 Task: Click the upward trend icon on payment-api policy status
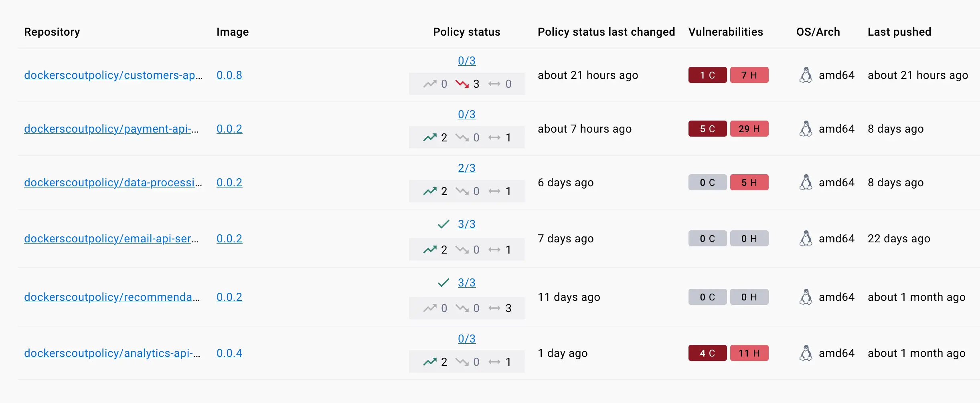pos(429,137)
